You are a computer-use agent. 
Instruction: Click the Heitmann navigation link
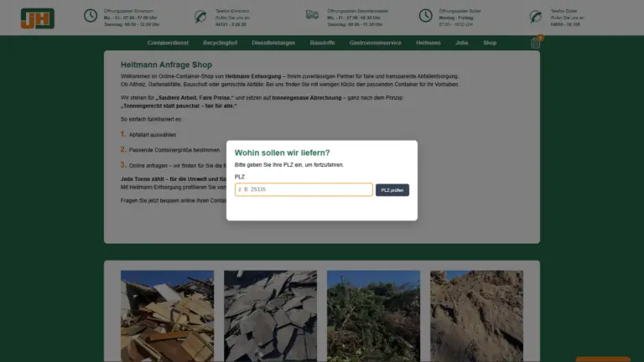[x=428, y=43]
